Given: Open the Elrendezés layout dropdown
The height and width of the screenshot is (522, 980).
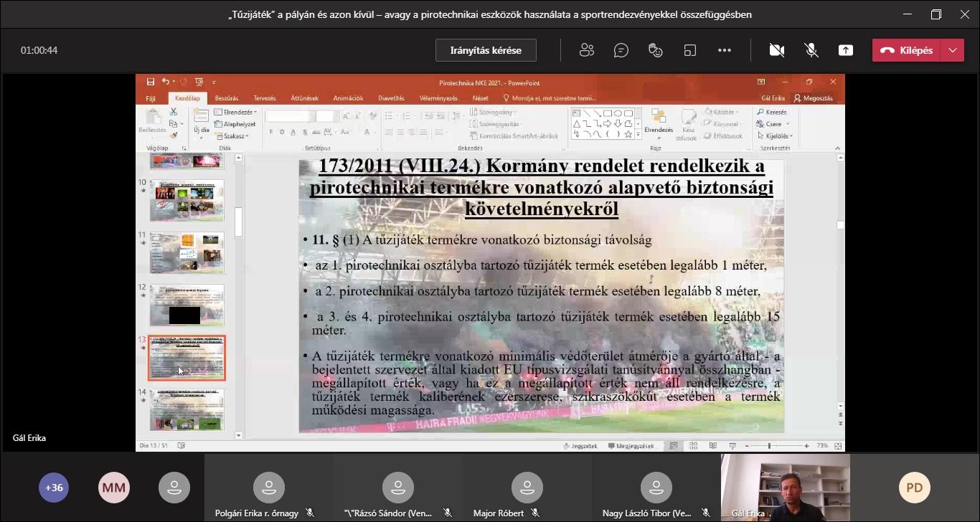Looking at the screenshot, I should tap(235, 113).
